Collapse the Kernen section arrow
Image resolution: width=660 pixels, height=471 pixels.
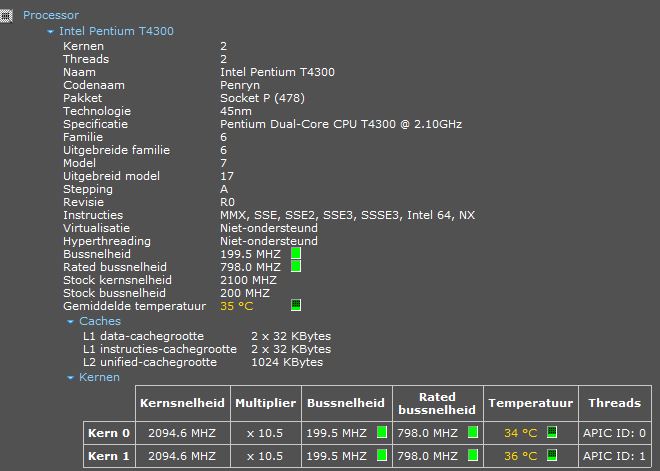[x=70, y=378]
